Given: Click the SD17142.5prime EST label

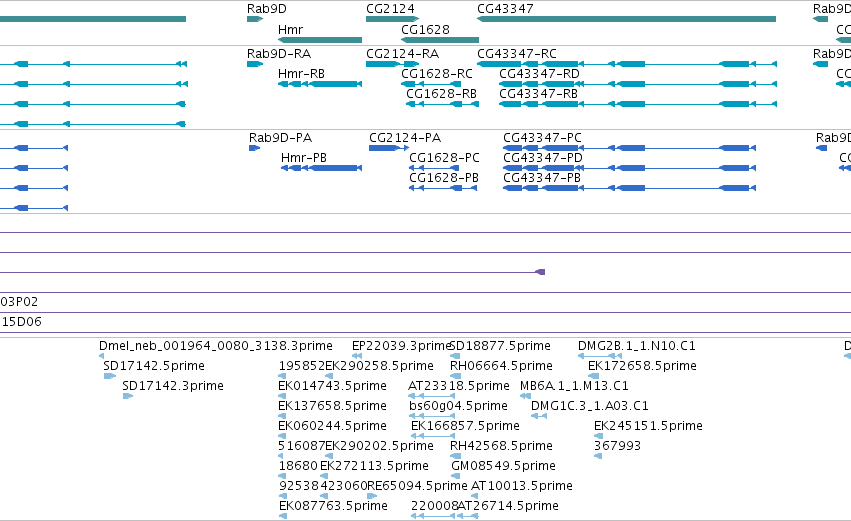Looking at the screenshot, I should (154, 366).
